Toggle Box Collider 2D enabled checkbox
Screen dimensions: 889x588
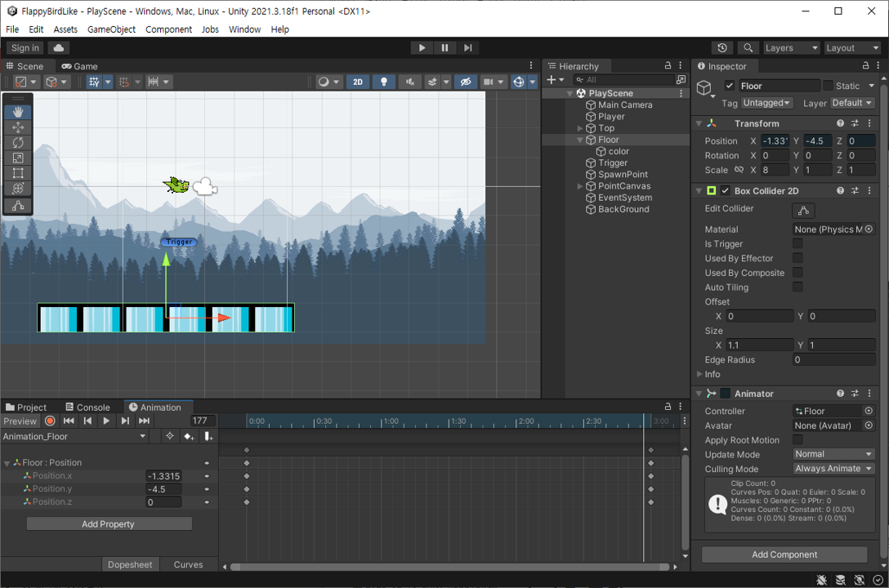click(x=725, y=191)
